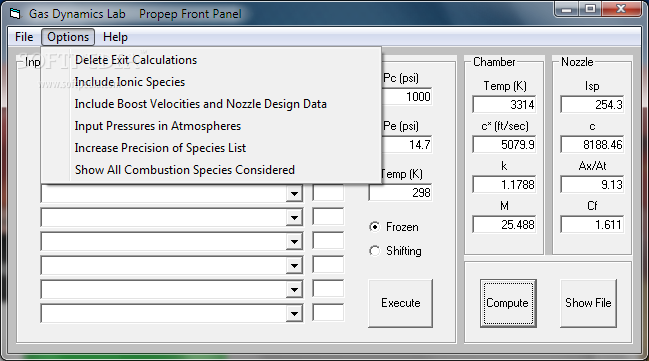Click the Temp (K) input showing 298
The width and height of the screenshot is (649, 361).
tap(400, 193)
